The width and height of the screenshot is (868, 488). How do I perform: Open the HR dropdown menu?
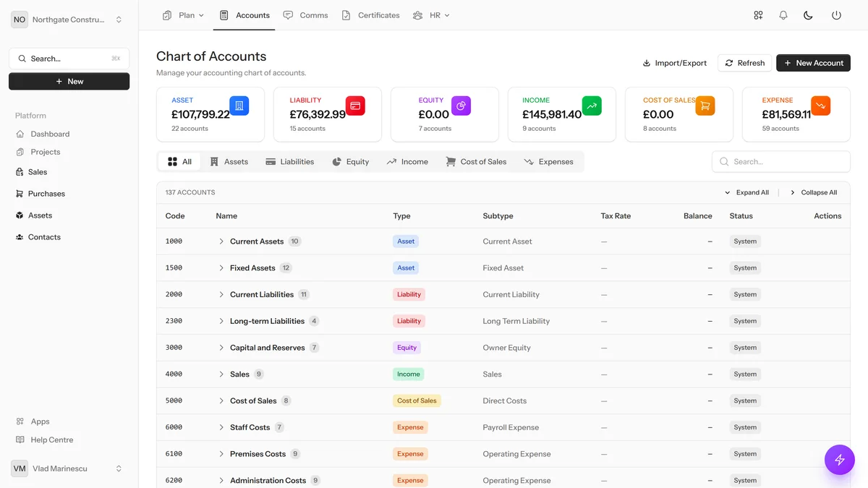pyautogui.click(x=431, y=15)
